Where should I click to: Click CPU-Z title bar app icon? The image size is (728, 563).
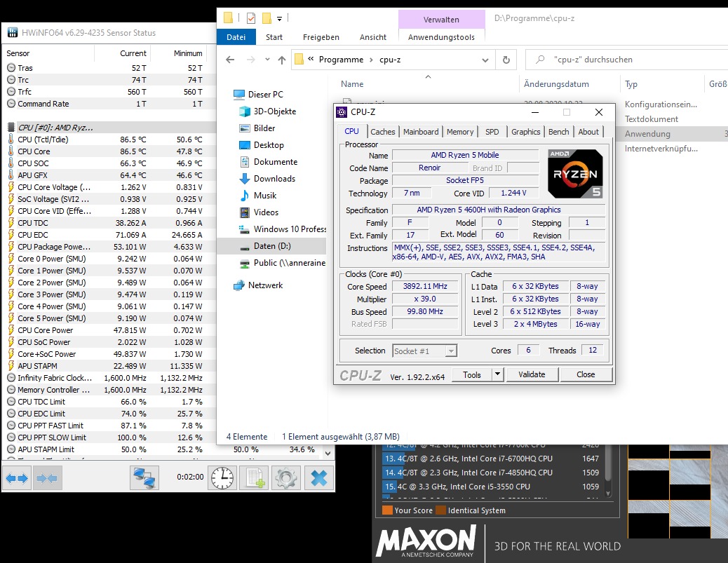(342, 112)
